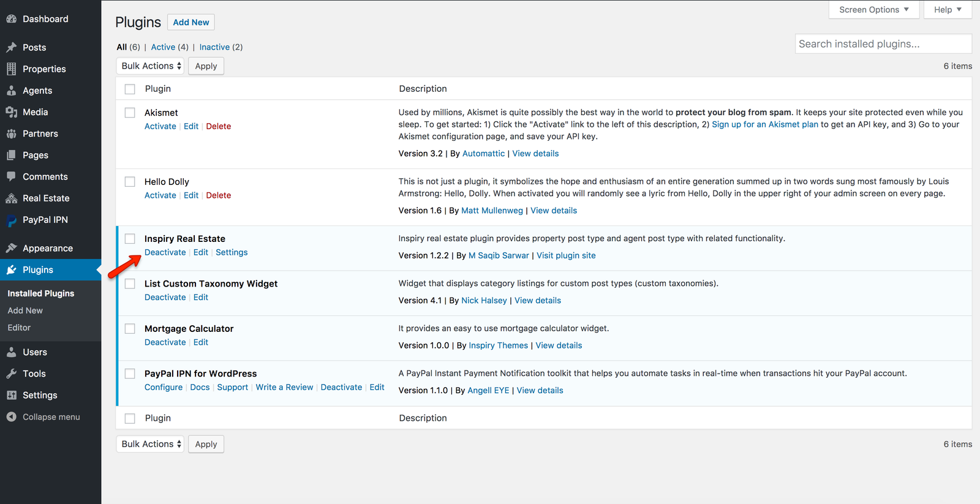Viewport: 980px width, 504px height.
Task: Expand the Help panel
Action: 948,10
